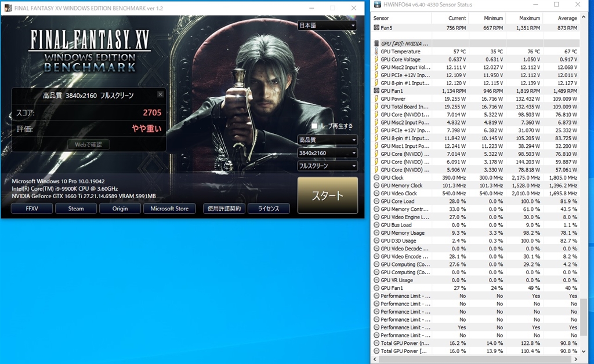Click the Average column header

(x=561, y=18)
